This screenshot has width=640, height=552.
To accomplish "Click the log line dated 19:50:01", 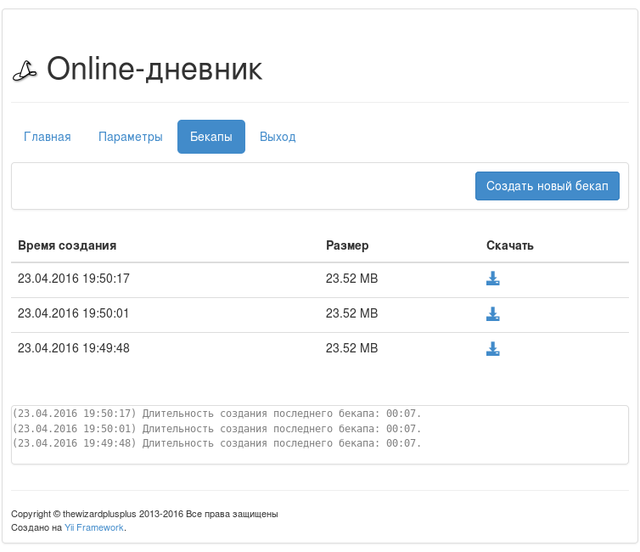I will [217, 429].
